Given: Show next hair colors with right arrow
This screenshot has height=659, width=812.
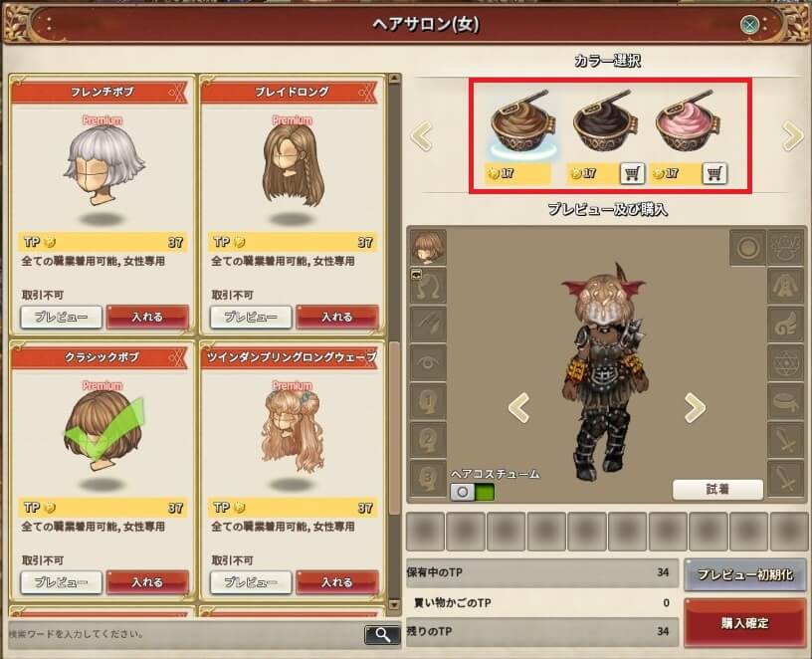Looking at the screenshot, I should pos(792,136).
